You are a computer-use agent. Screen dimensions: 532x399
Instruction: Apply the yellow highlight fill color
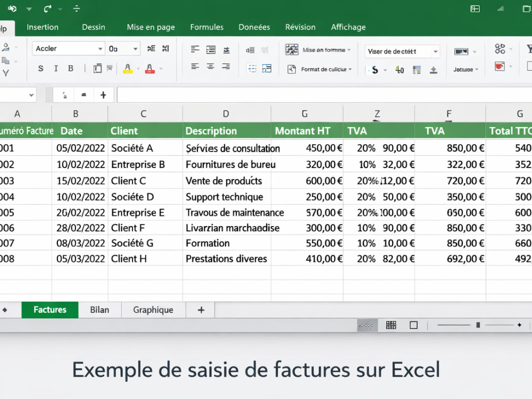tap(128, 69)
